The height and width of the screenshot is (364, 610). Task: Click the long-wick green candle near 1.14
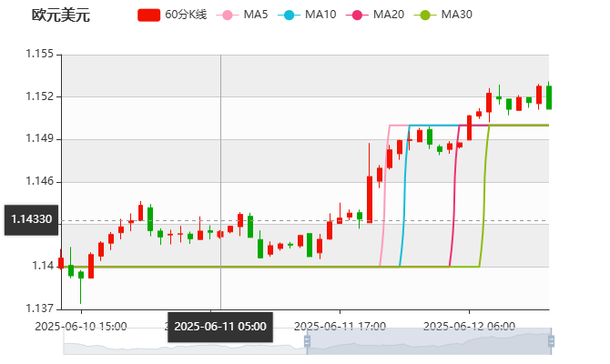80,275
